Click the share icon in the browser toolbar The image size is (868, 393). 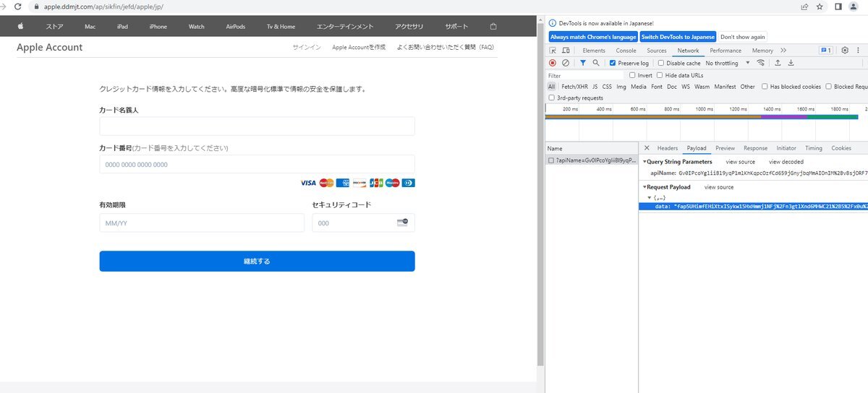pyautogui.click(x=804, y=7)
